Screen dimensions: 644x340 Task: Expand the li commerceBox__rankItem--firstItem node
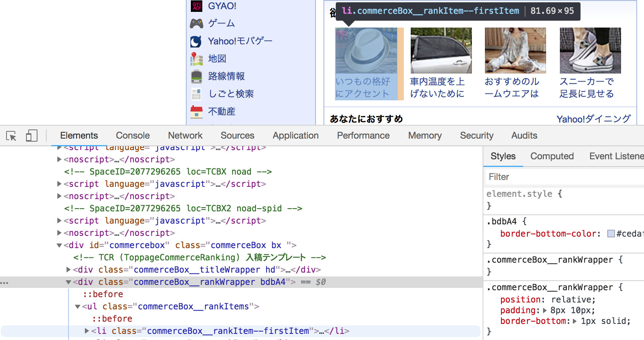[x=87, y=331]
